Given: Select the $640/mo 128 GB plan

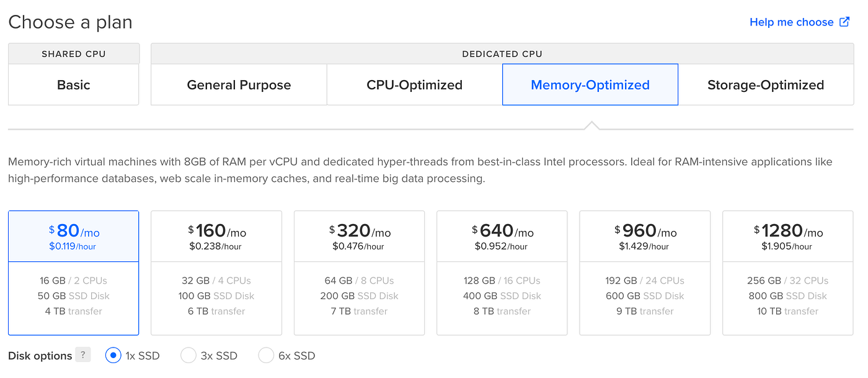Looking at the screenshot, I should pyautogui.click(x=502, y=273).
